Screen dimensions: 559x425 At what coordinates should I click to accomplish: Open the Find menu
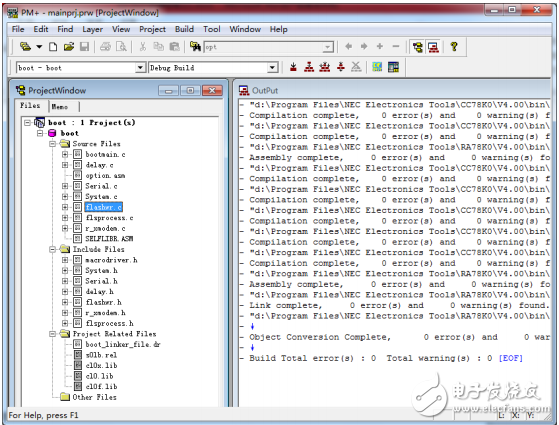(x=65, y=29)
